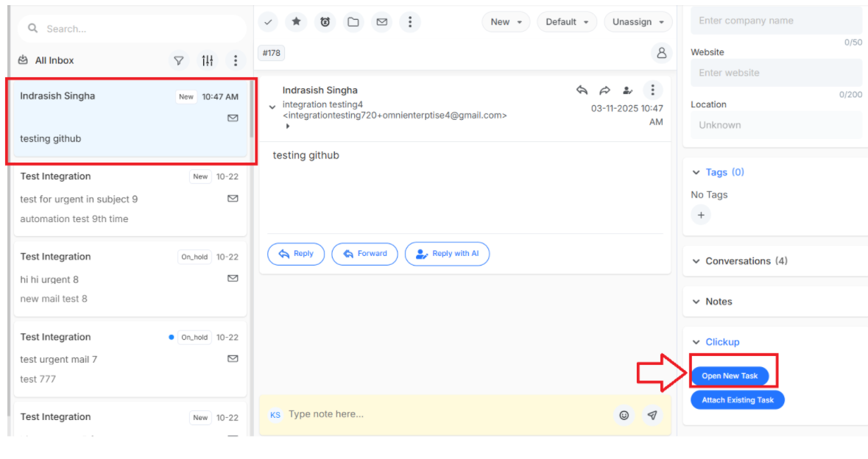Insert emoji in note field
The image size is (868, 459).
(624, 416)
